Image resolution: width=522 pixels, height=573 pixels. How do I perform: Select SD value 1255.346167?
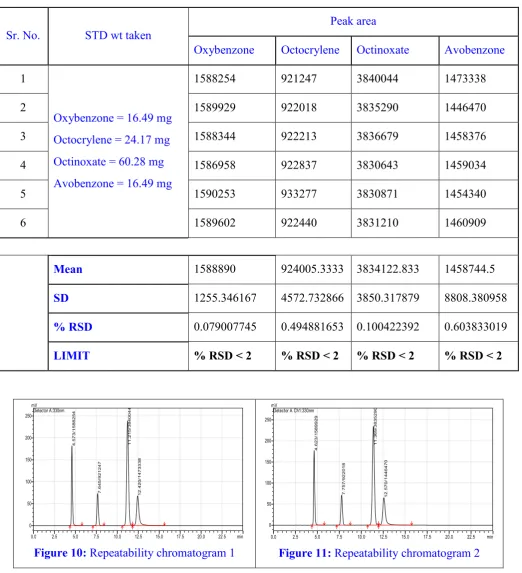[x=225, y=298]
